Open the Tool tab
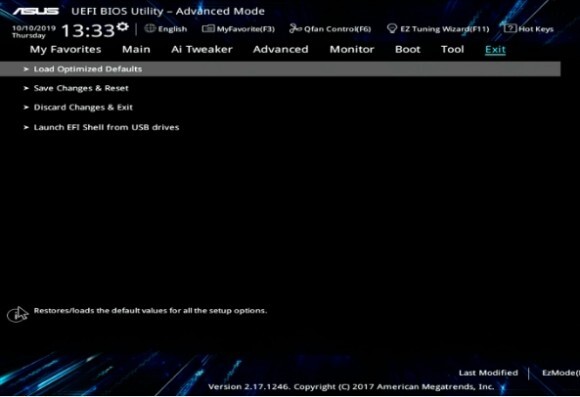 coord(452,49)
